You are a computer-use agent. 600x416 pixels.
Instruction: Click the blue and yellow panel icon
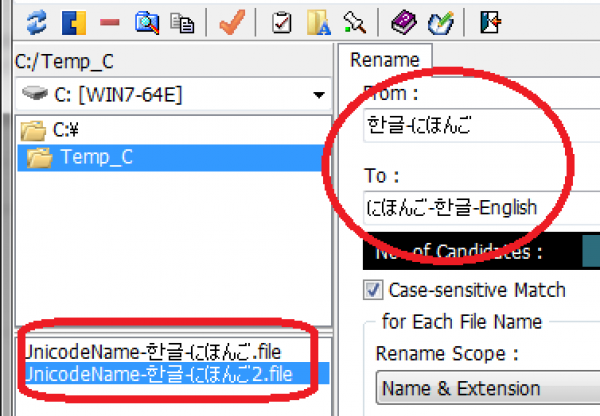(x=74, y=23)
